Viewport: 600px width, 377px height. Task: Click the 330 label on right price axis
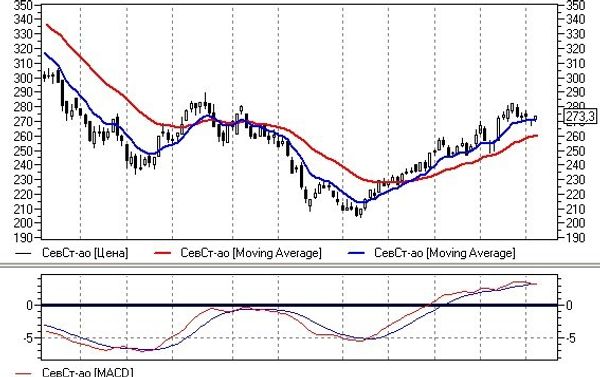[x=575, y=34]
